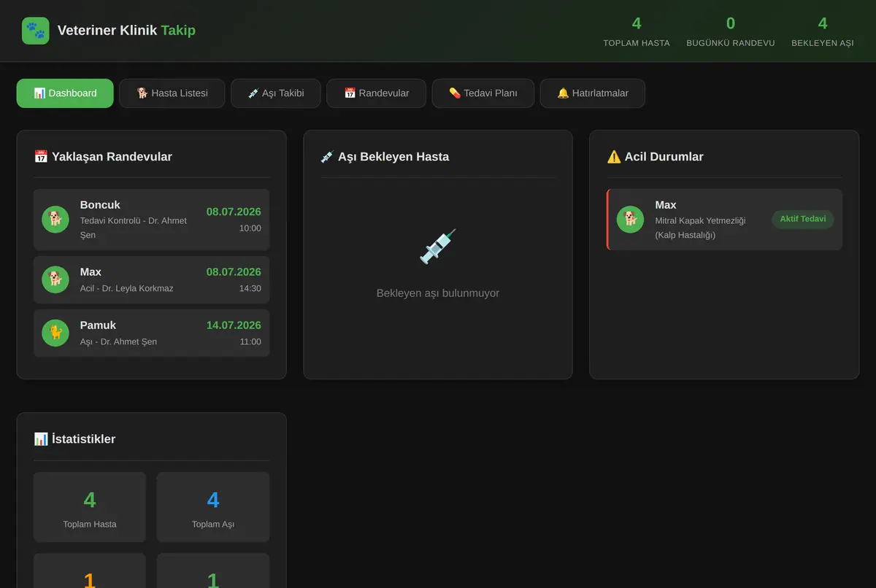876x588 pixels.
Task: Click the '14:30' appointment time
Action: pos(250,288)
